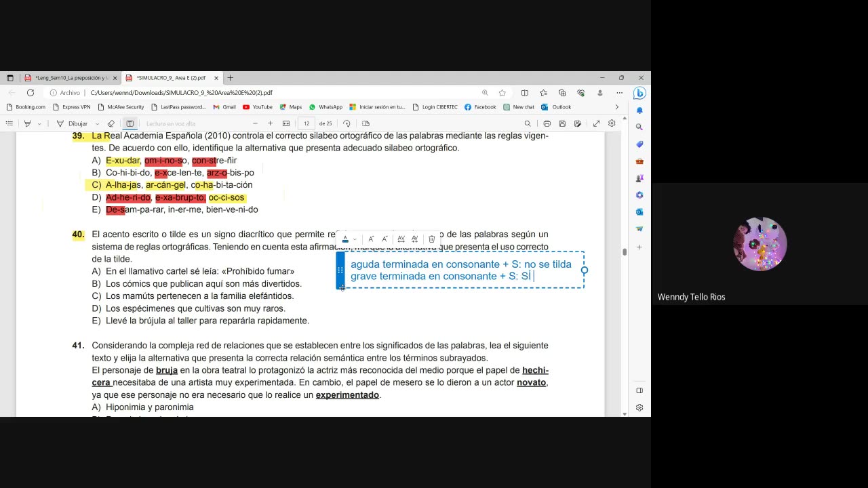Open Collections panel
Image resolution: width=868 pixels, height=488 pixels.
tap(562, 93)
